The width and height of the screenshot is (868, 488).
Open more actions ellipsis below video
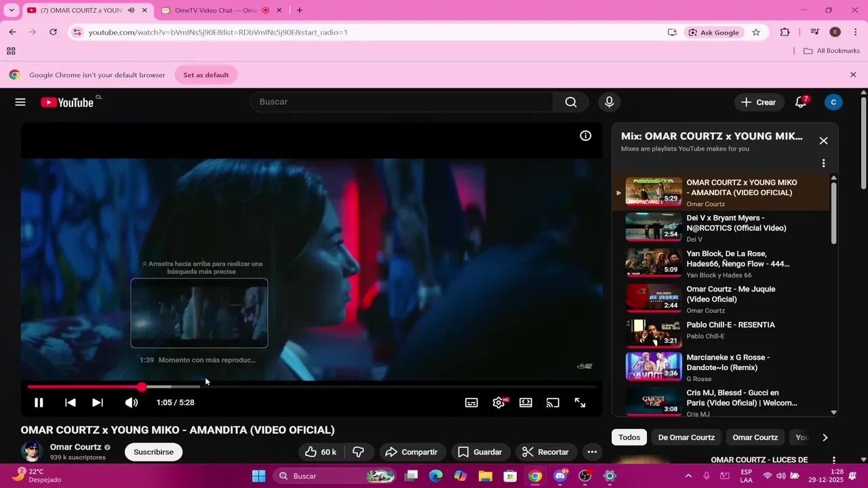pos(592,452)
